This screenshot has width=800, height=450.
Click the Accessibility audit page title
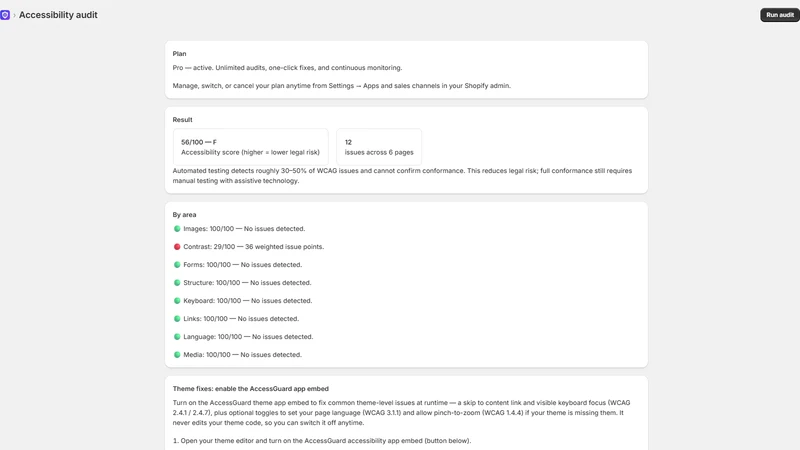click(58, 15)
